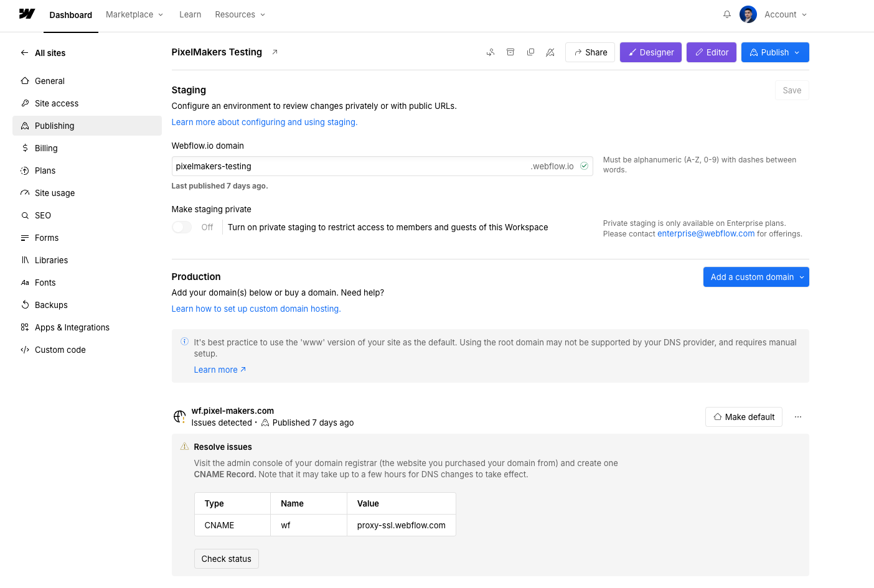This screenshot has width=874, height=588.
Task: Click the Resolve issues warning triangle icon
Action: point(184,447)
